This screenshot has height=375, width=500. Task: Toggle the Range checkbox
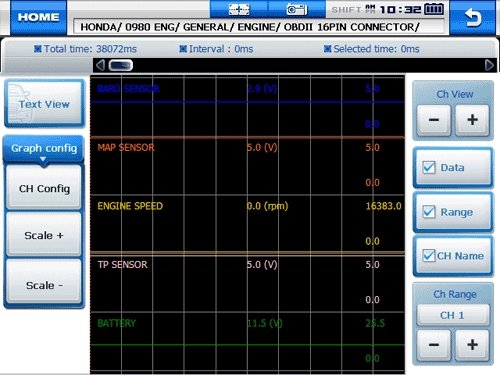pos(429,212)
